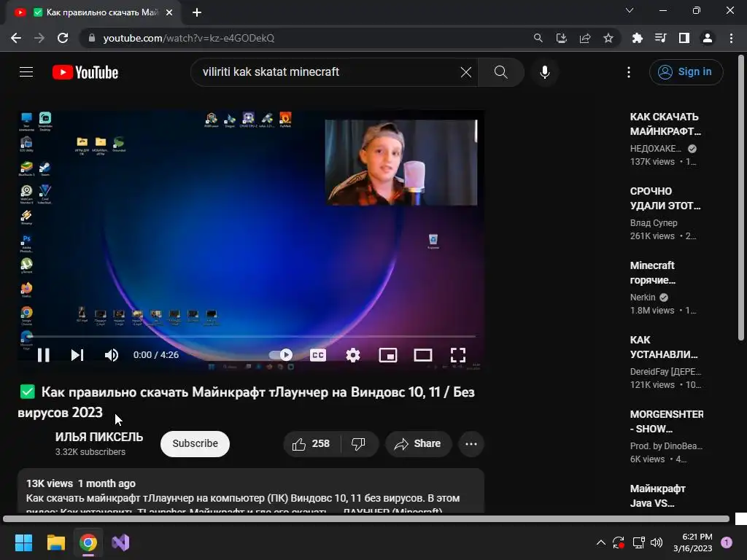Viewport: 747px width, 560px height.
Task: Toggle the autoplay switch
Action: tap(281, 355)
